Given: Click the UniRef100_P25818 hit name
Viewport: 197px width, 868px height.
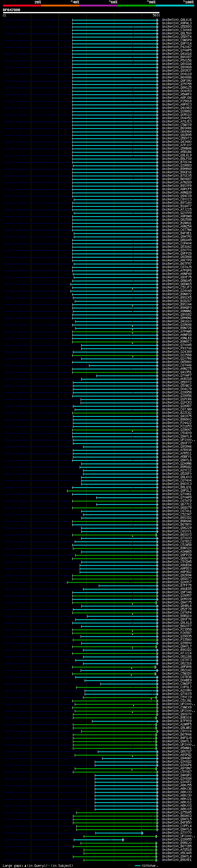Looking at the screenshot, I should [177, 101].
